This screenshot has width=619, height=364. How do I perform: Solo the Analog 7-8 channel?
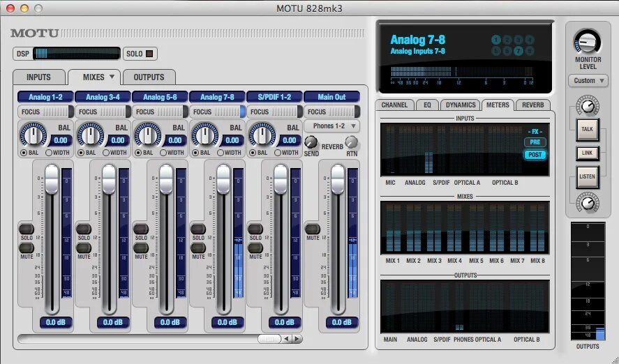pyautogui.click(x=198, y=229)
